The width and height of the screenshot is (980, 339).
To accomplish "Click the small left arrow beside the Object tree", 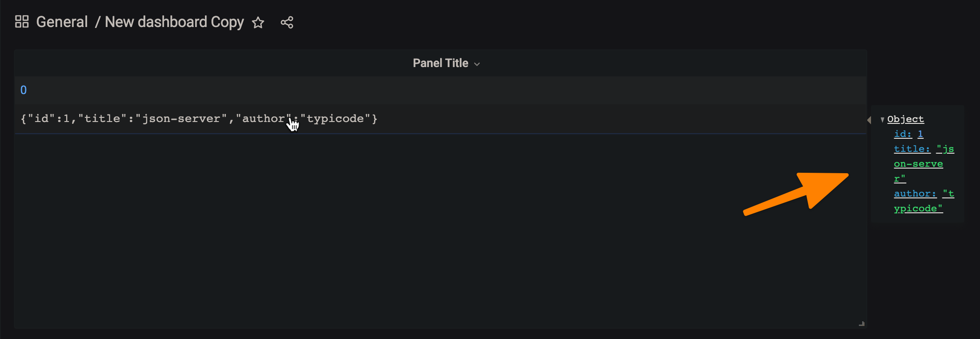I will pyautogui.click(x=869, y=120).
